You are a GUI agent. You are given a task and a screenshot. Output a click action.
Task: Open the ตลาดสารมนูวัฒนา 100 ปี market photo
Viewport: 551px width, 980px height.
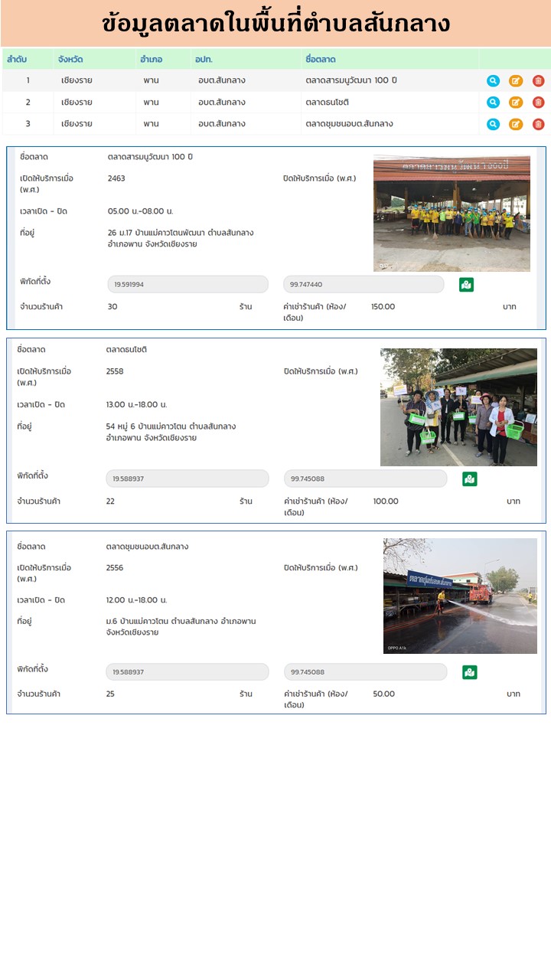click(452, 214)
